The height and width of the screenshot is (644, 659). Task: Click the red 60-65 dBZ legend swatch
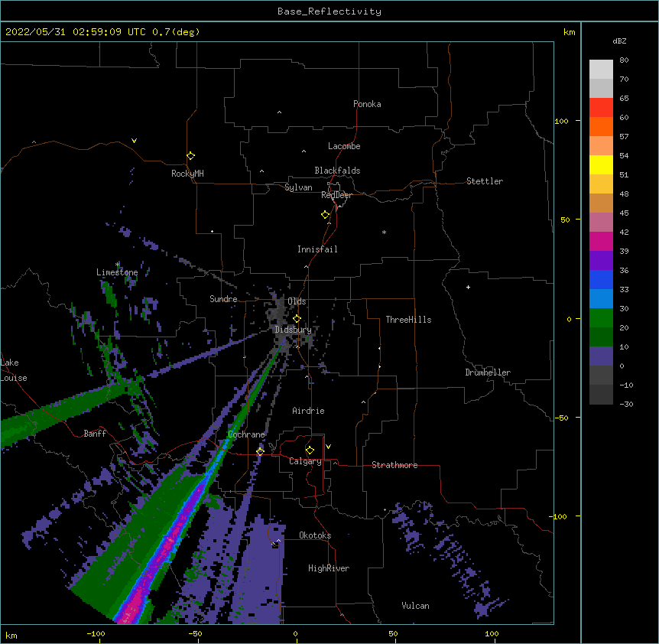click(x=601, y=107)
